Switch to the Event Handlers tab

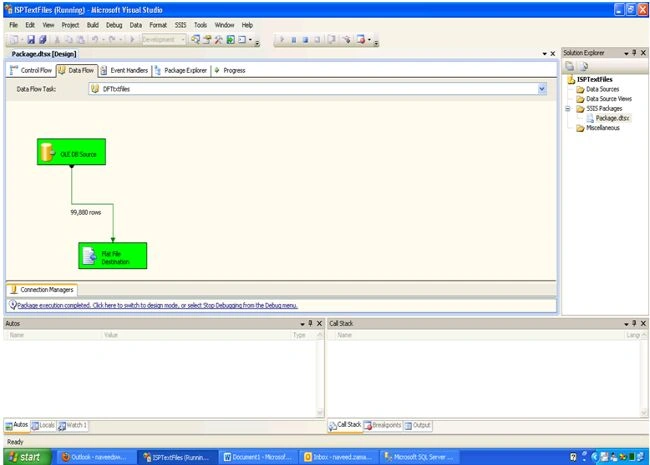coord(124,70)
